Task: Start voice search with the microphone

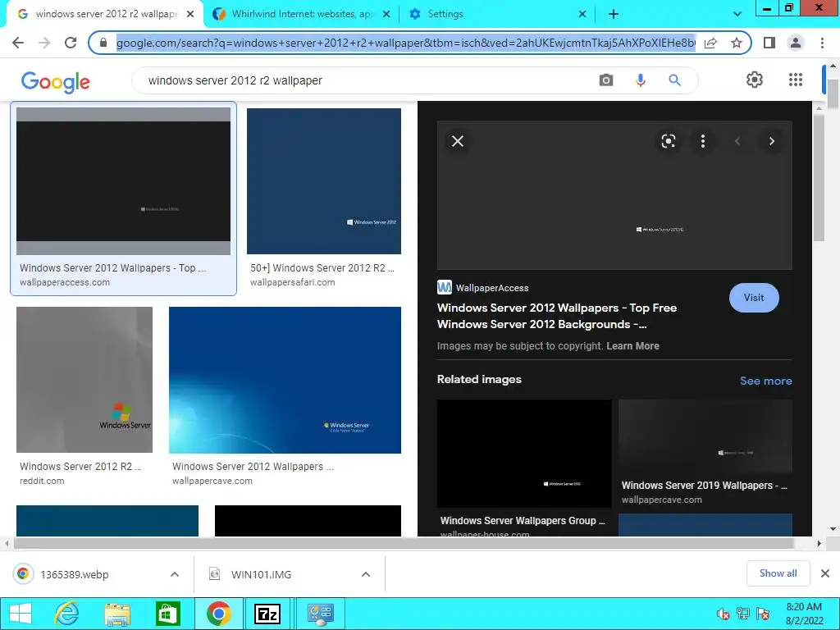Action: pos(640,80)
